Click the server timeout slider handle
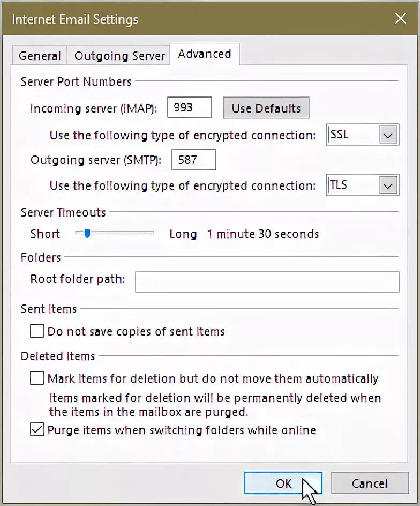The image size is (420, 506). tap(87, 233)
